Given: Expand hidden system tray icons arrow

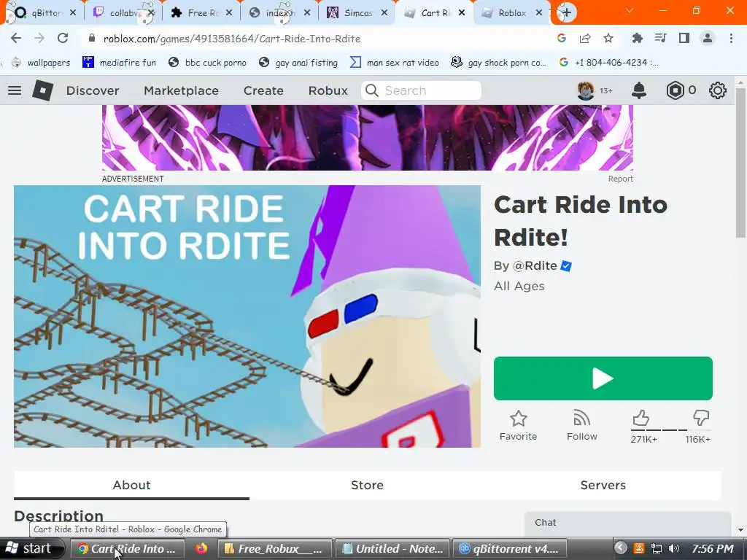Looking at the screenshot, I should click(620, 548).
